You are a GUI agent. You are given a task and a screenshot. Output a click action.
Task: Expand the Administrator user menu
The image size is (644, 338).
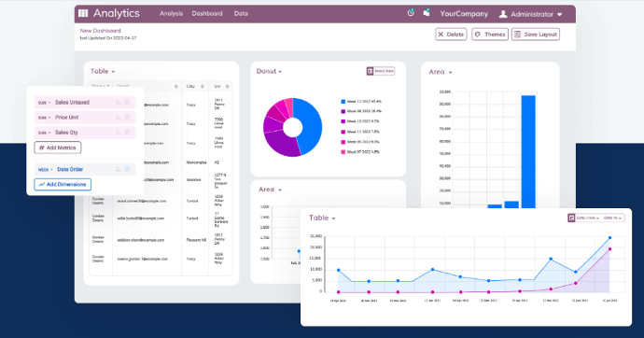click(531, 14)
